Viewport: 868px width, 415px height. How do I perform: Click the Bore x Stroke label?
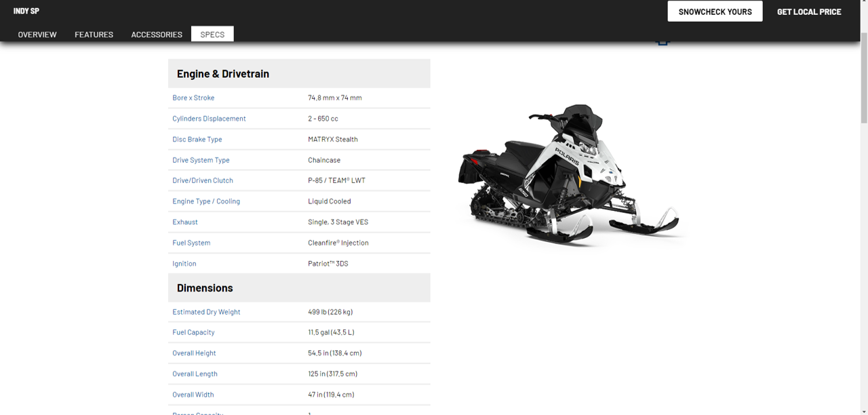pyautogui.click(x=193, y=98)
